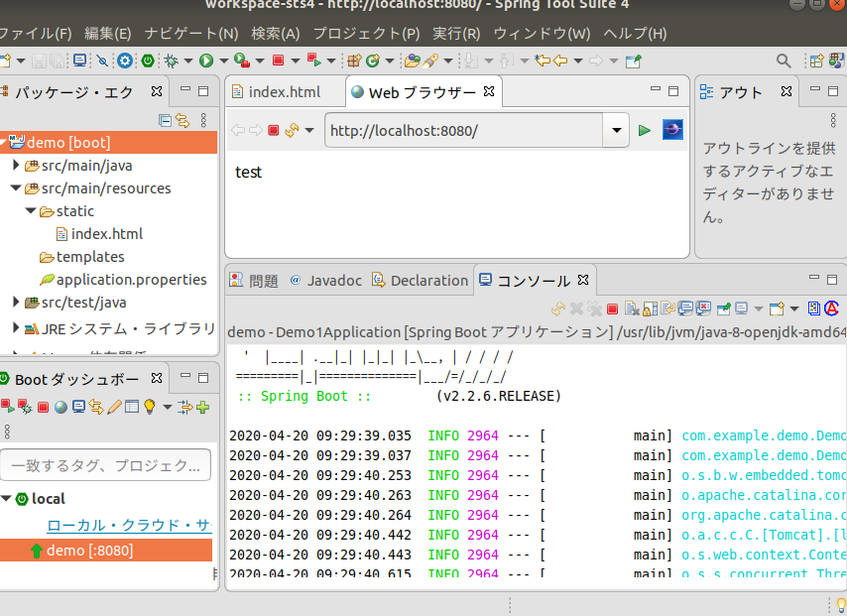Click the green Go arrow to load the URL

pyautogui.click(x=646, y=130)
